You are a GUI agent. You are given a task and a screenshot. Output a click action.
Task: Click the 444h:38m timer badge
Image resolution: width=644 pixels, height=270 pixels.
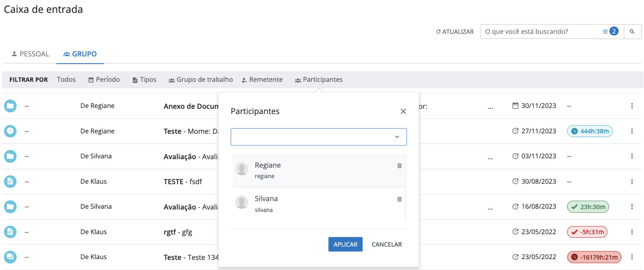click(x=590, y=131)
